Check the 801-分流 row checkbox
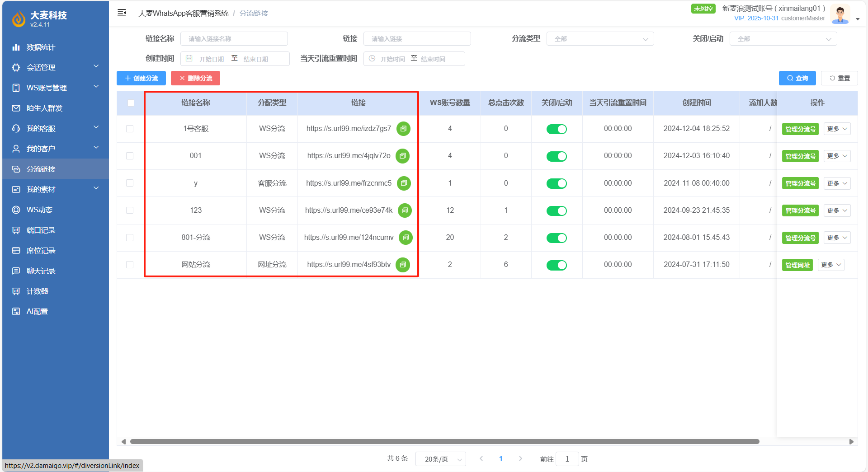 point(130,238)
